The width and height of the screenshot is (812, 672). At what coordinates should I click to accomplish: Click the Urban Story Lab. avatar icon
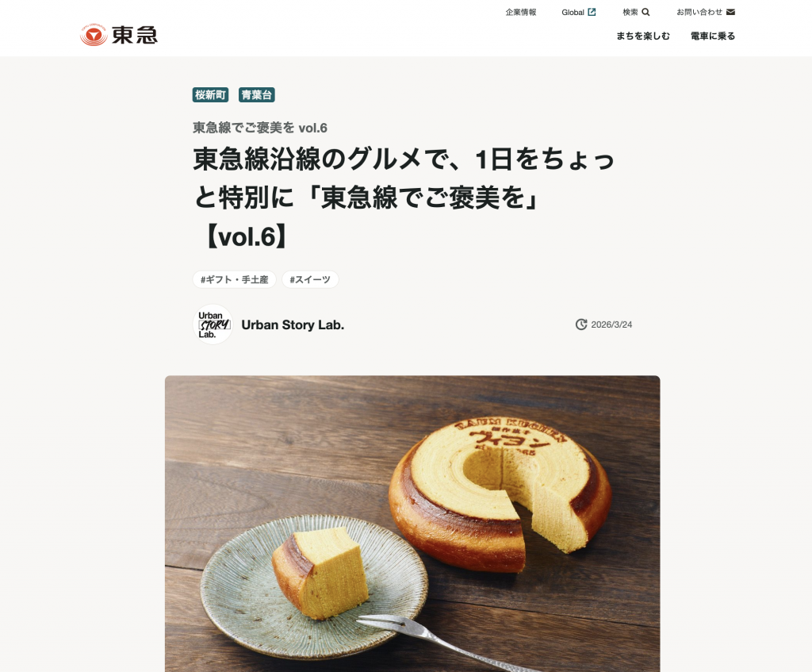(213, 324)
